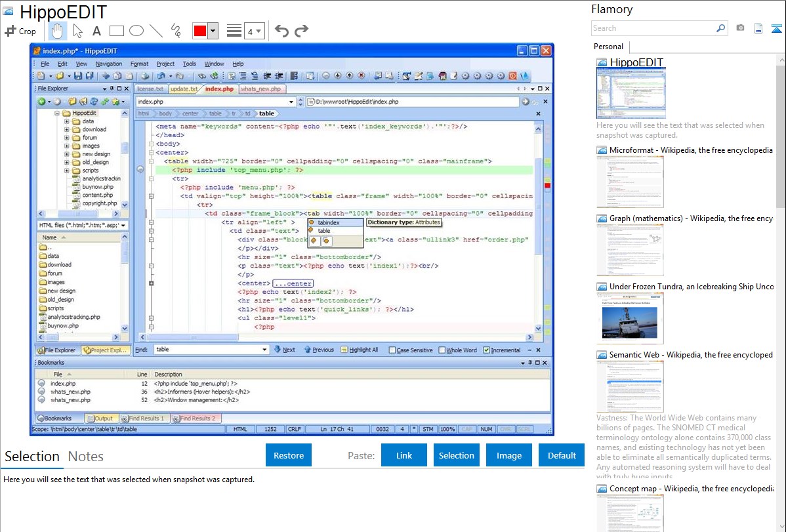Open the color picker dropdown arrow
The height and width of the screenshot is (532, 786).
point(213,31)
